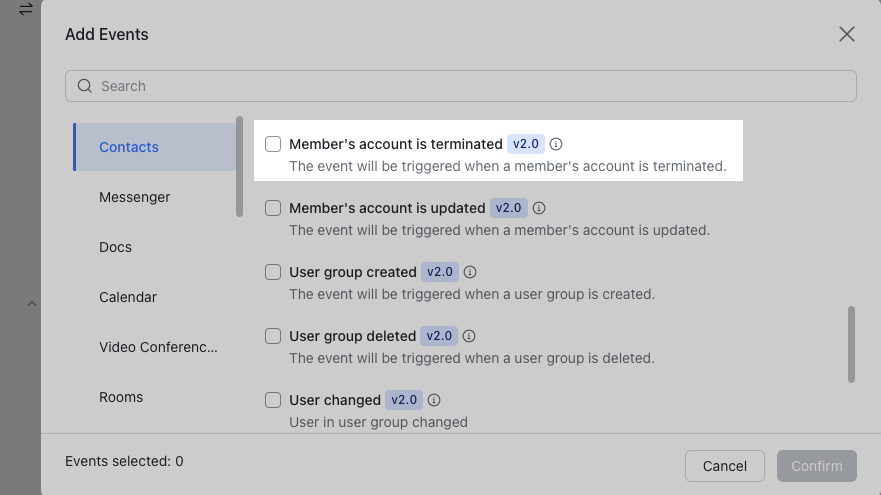
Task: Click v2.0 badge on account terminated event
Action: [526, 144]
